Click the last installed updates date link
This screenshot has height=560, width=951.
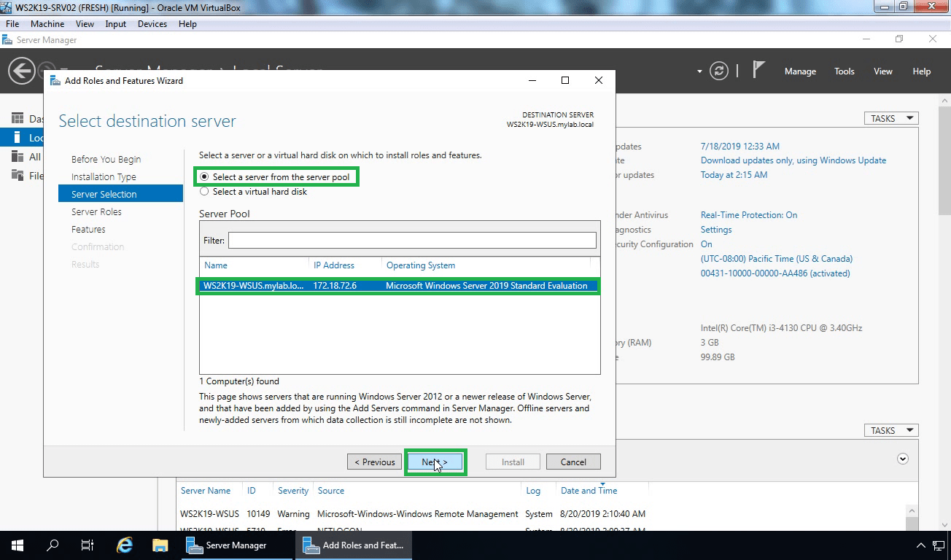tap(740, 146)
